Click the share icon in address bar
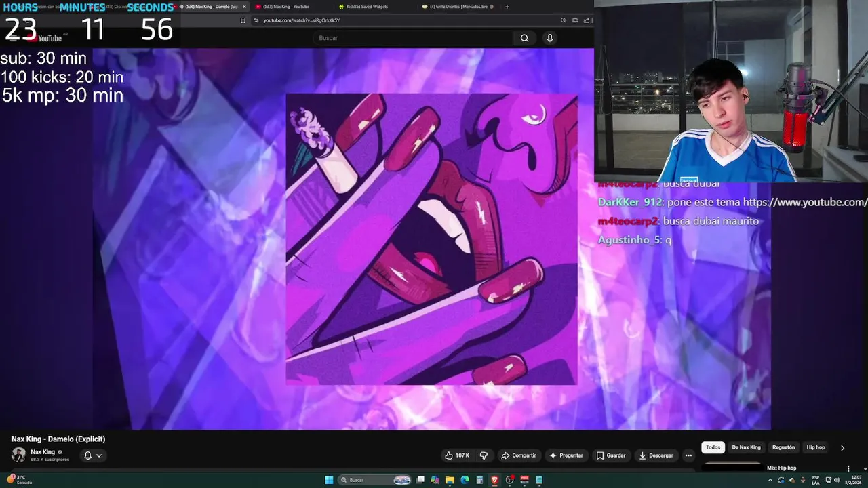Screen dimensions: 868x488 click(586, 20)
